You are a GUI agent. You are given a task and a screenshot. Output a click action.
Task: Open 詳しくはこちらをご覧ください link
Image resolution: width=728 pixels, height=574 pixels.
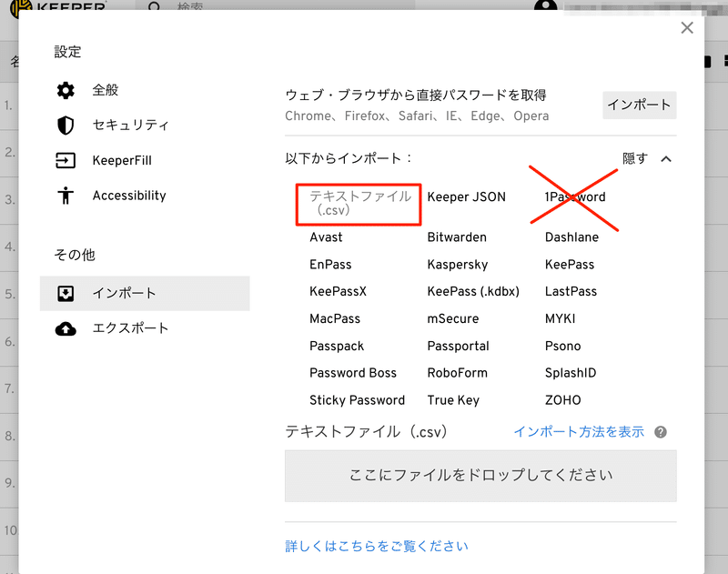point(377,546)
